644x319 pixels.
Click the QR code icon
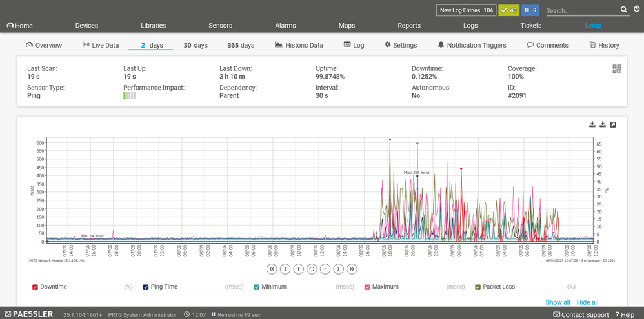tap(616, 69)
